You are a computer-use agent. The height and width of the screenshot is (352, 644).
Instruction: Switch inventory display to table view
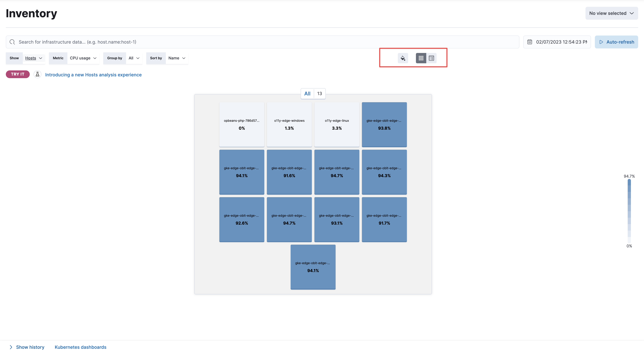click(431, 58)
